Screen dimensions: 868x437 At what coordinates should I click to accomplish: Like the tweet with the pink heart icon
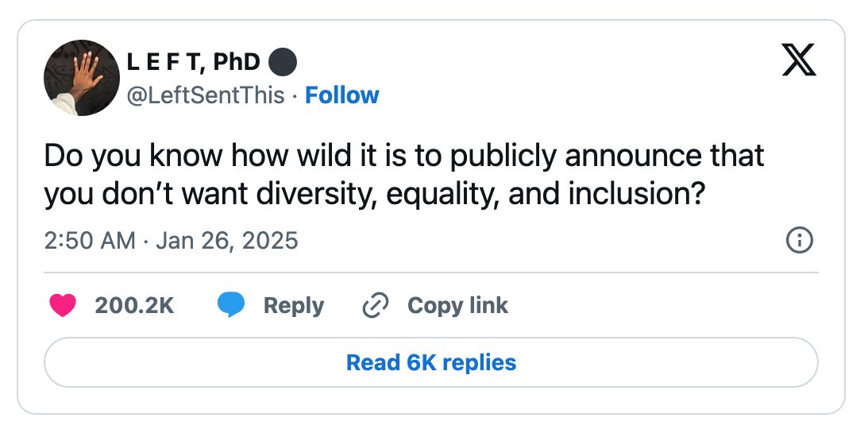coord(63,306)
